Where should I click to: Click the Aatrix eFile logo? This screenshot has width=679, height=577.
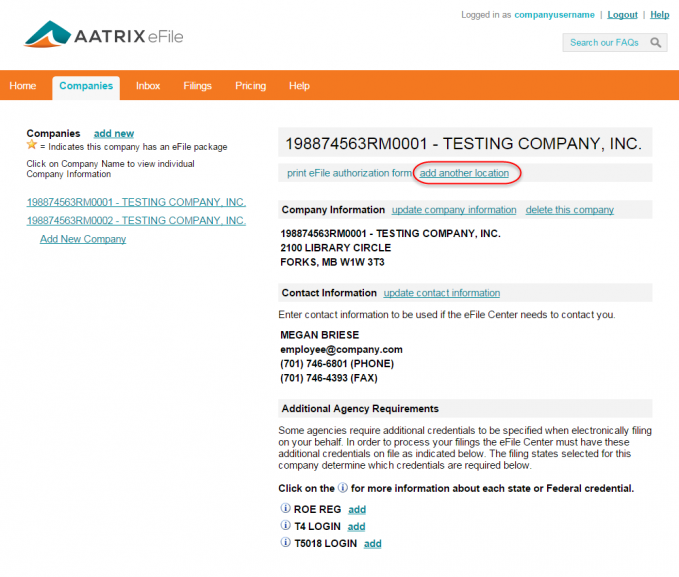tap(104, 36)
